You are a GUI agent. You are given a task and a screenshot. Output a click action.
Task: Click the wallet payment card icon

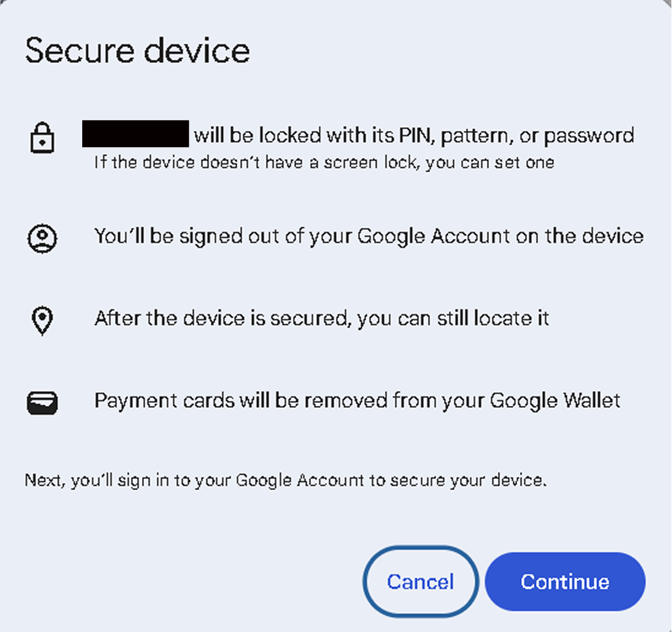click(x=42, y=403)
